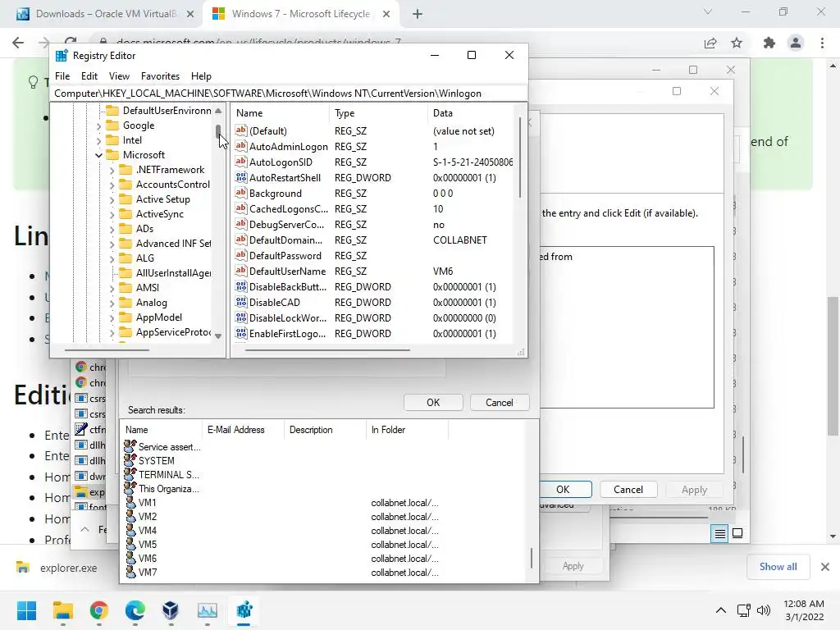Screen dimensions: 840x630
Task: Open the explorer.exe download item
Action: pos(57,568)
